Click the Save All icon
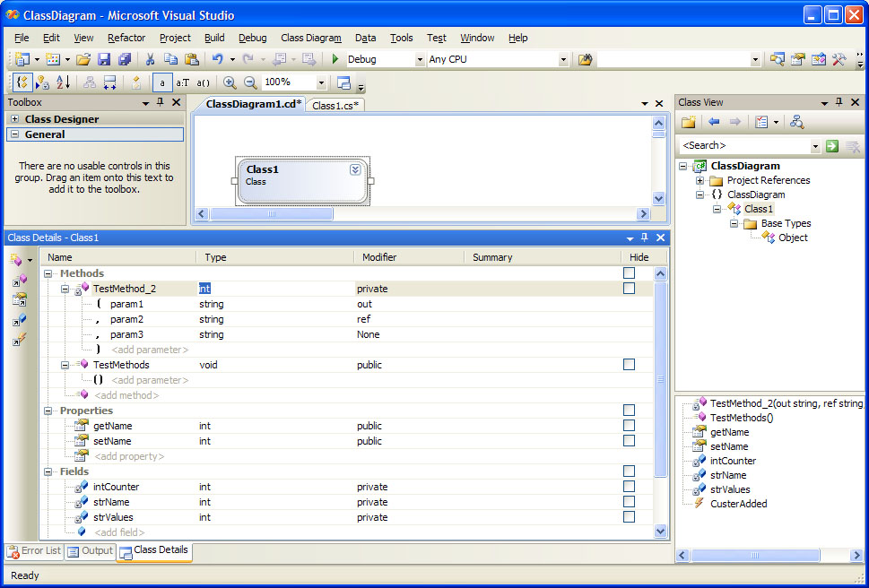This screenshot has height=588, width=869. (125, 58)
